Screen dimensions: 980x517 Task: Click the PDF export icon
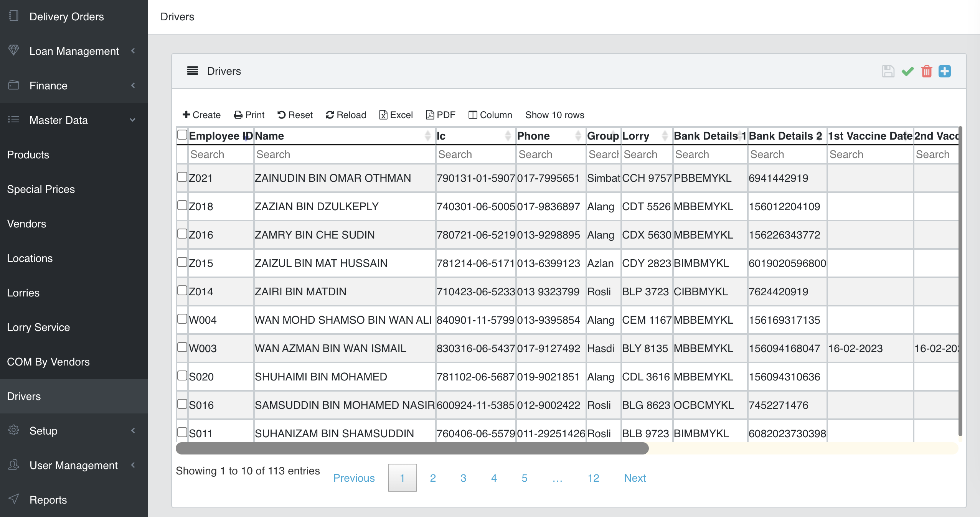[x=430, y=115]
